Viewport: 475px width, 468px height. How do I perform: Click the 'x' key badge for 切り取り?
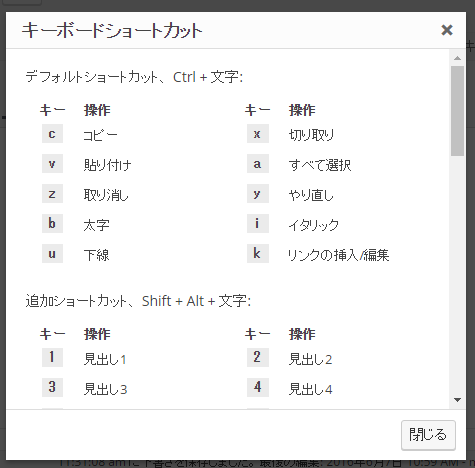258,134
